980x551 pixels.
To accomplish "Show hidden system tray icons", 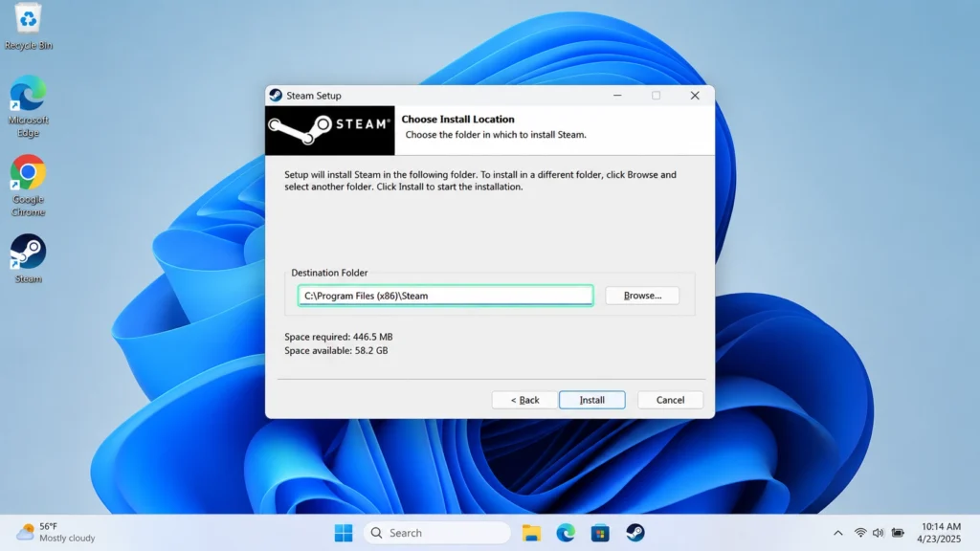I will pyautogui.click(x=838, y=533).
